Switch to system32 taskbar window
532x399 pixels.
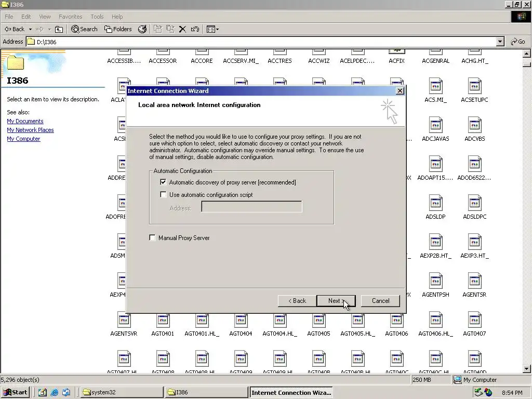122,392
